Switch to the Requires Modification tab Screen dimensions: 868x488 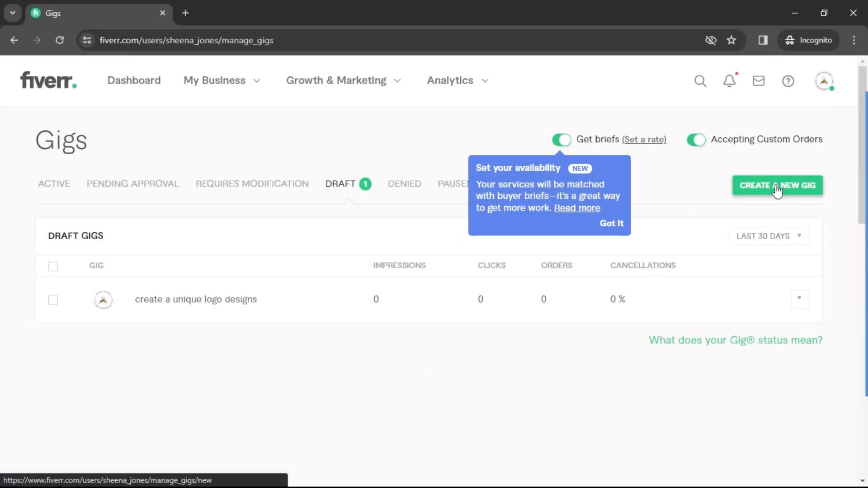pos(252,184)
